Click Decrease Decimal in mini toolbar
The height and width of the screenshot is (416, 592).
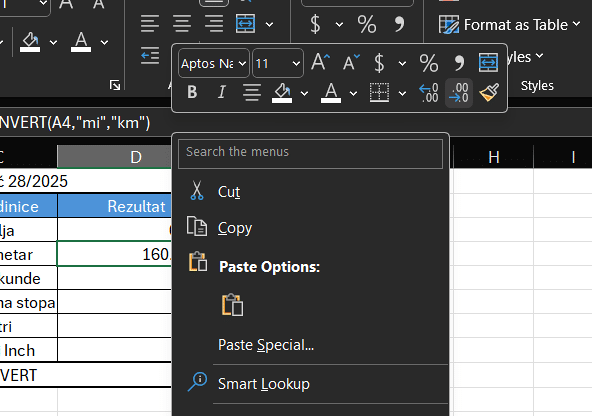tap(459, 93)
